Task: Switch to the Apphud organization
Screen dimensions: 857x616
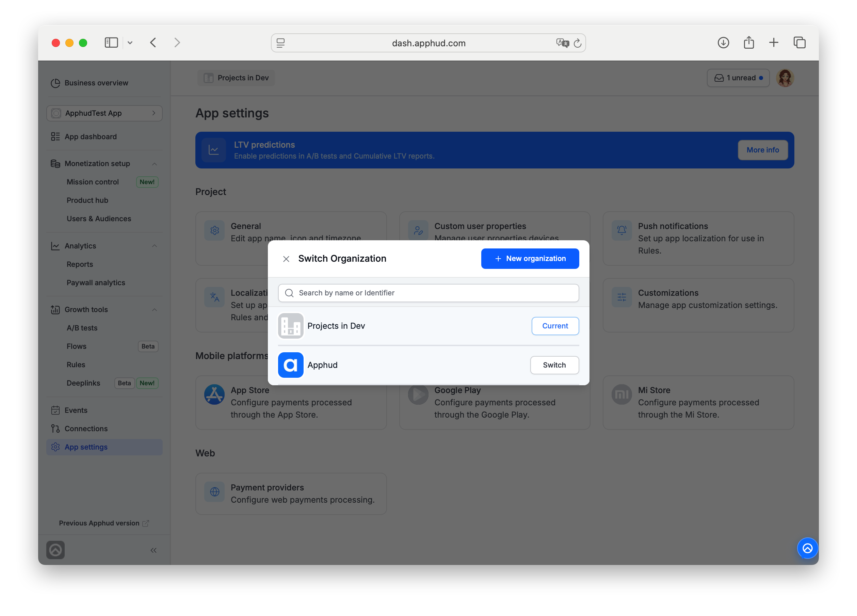Action: coord(554,365)
